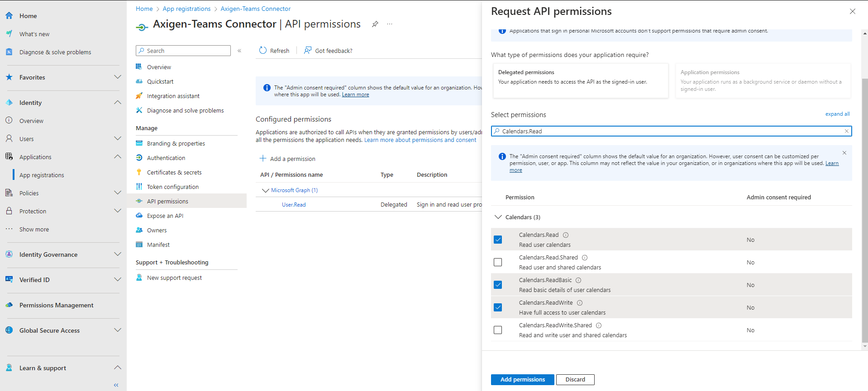Image resolution: width=868 pixels, height=391 pixels.
Task: Clear the Calendars.Read search box with X
Action: 846,131
